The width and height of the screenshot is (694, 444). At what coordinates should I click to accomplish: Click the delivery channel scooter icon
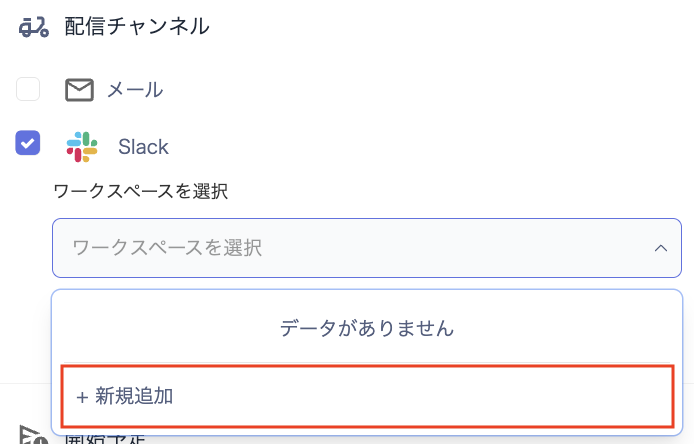pyautogui.click(x=33, y=27)
